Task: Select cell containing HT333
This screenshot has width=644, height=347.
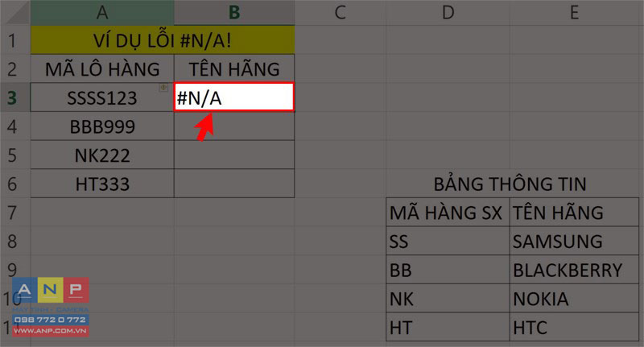Action: point(102,184)
